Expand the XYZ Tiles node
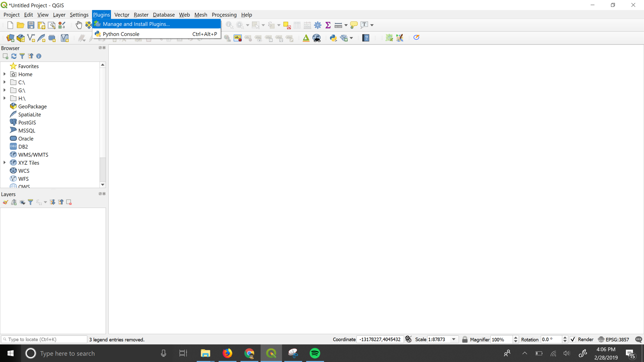644x362 pixels. pos(5,162)
